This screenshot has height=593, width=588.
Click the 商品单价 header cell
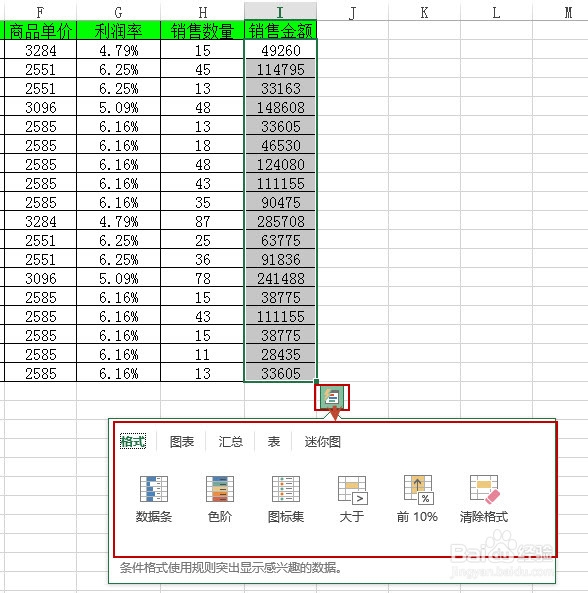point(40,31)
